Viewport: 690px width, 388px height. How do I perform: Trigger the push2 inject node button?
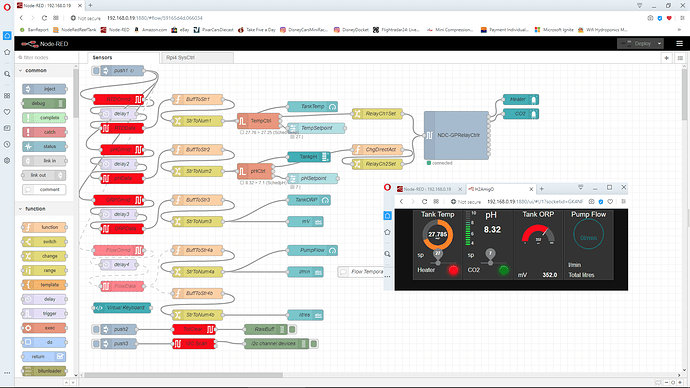point(96,329)
